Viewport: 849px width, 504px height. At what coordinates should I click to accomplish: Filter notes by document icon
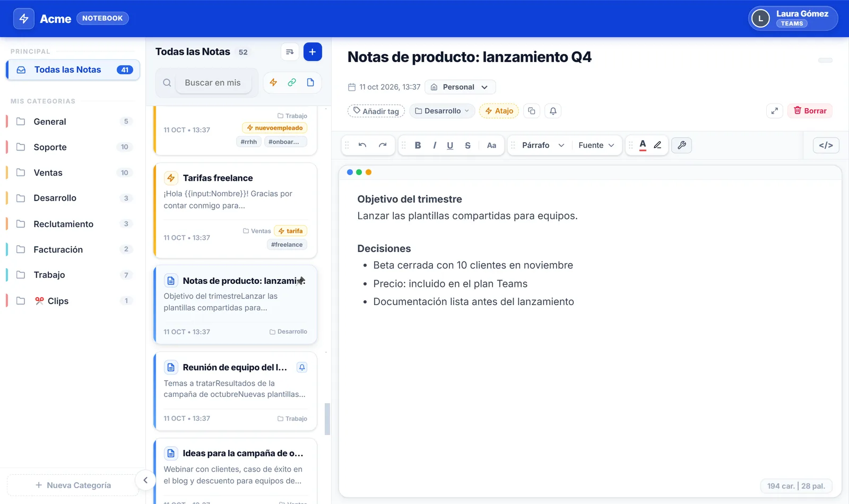click(310, 82)
